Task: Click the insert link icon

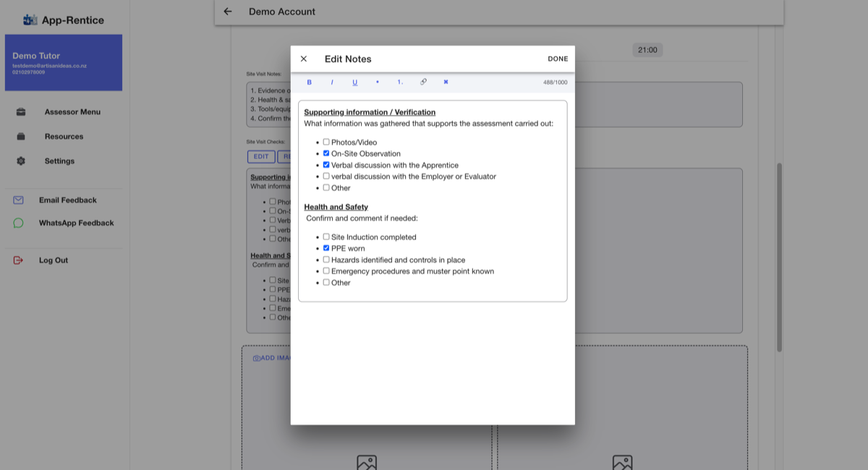Action: click(x=423, y=82)
